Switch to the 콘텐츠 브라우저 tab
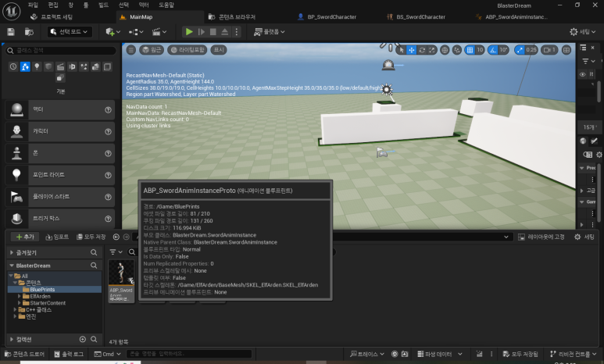The width and height of the screenshot is (604, 364). coord(232,17)
